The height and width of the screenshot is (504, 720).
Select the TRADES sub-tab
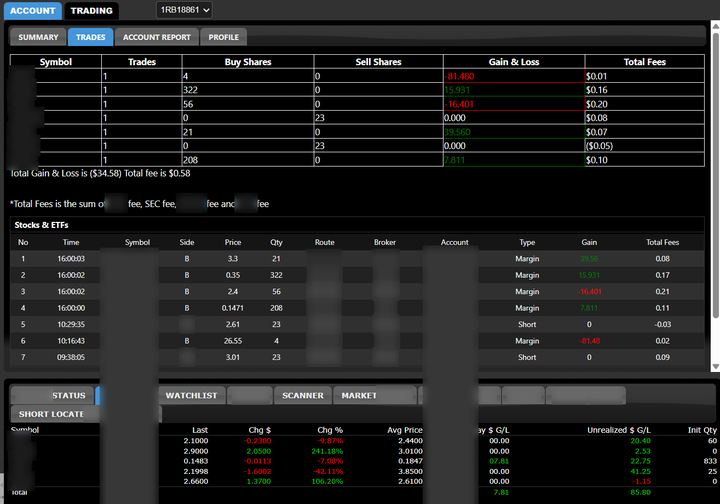pyautogui.click(x=90, y=37)
